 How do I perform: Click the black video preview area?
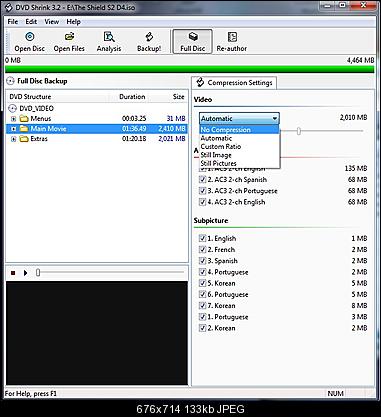coord(97,333)
